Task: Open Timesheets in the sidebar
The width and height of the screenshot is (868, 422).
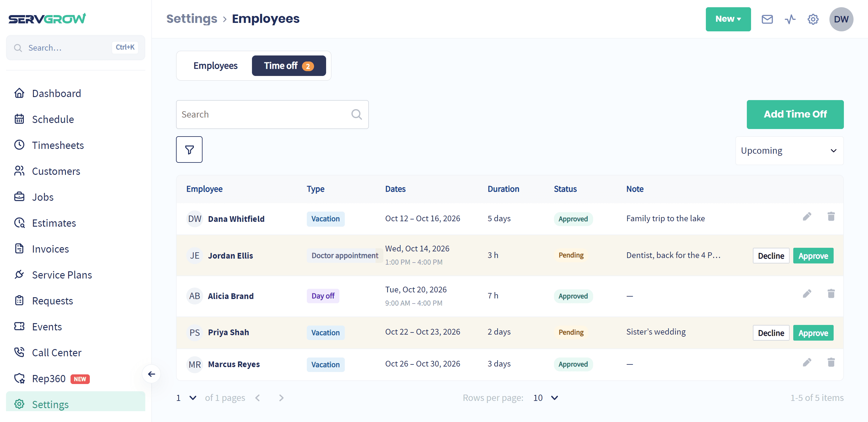Action: point(75,145)
